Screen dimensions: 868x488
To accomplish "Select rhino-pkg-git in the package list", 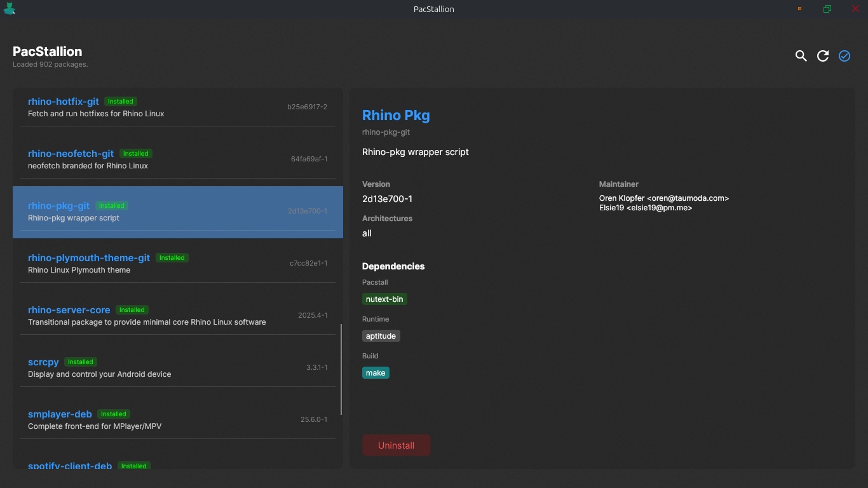I will (178, 212).
